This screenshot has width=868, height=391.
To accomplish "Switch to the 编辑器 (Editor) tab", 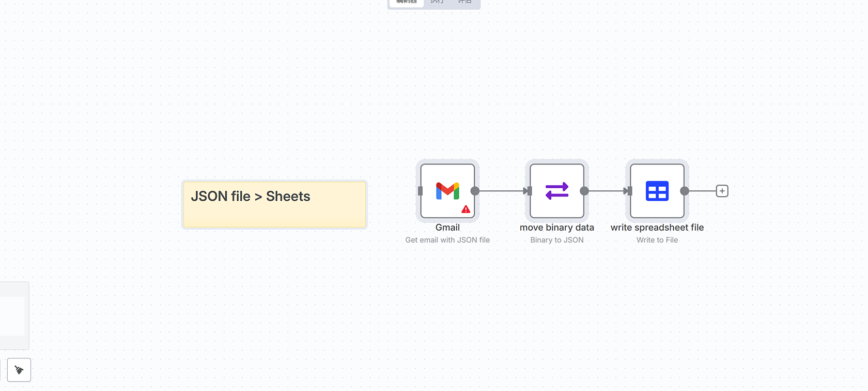I will 407,2.
